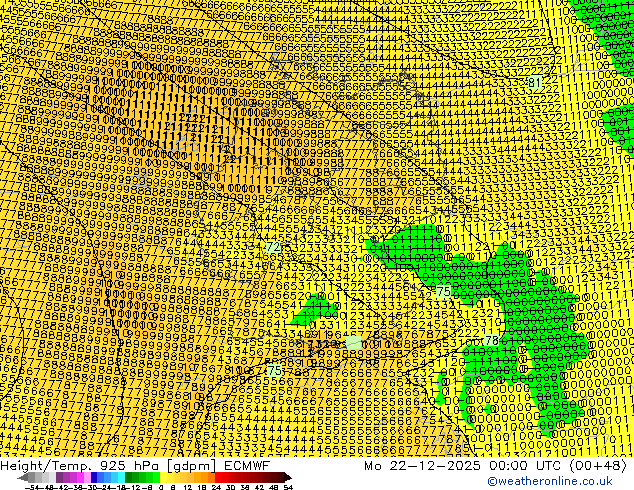The height and width of the screenshot is (490, 634).
Task: Select the cyan swatch in the color scale
Action: pos(121,478)
